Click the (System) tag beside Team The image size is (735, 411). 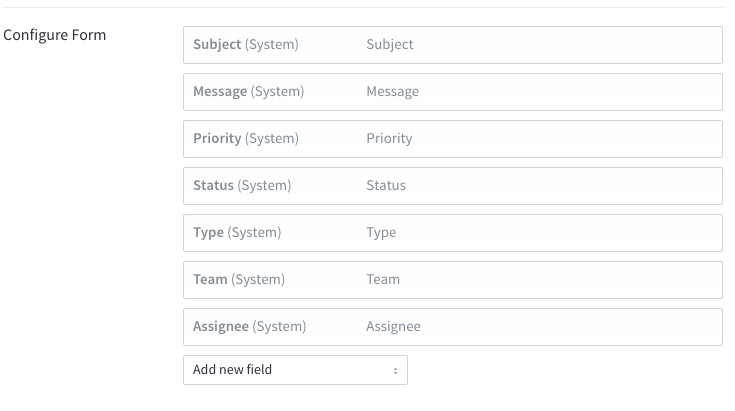(x=258, y=279)
